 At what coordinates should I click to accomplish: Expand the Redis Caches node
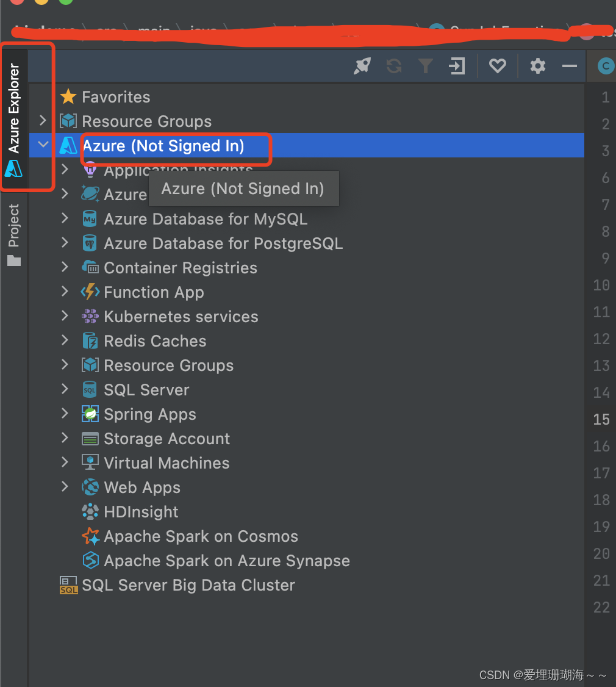tap(65, 340)
